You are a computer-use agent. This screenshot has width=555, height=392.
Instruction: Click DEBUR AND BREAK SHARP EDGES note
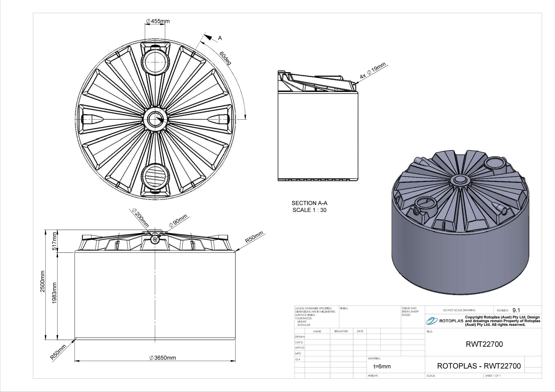point(410,312)
